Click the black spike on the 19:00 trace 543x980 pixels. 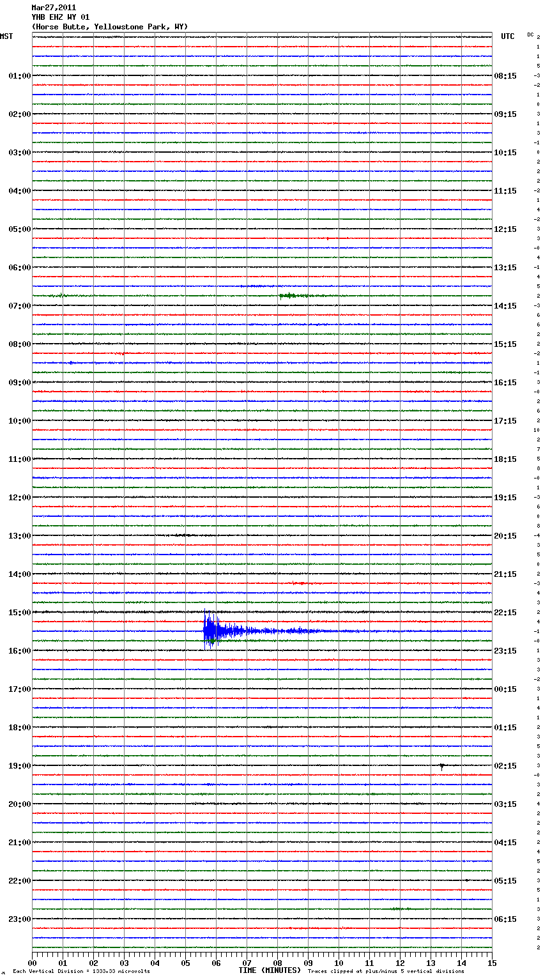tap(441, 766)
